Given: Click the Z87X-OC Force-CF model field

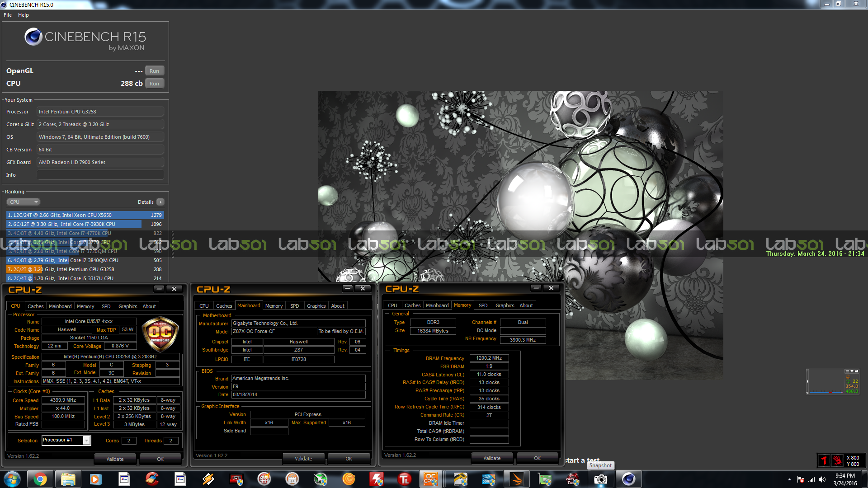Looking at the screenshot, I should pyautogui.click(x=274, y=331).
